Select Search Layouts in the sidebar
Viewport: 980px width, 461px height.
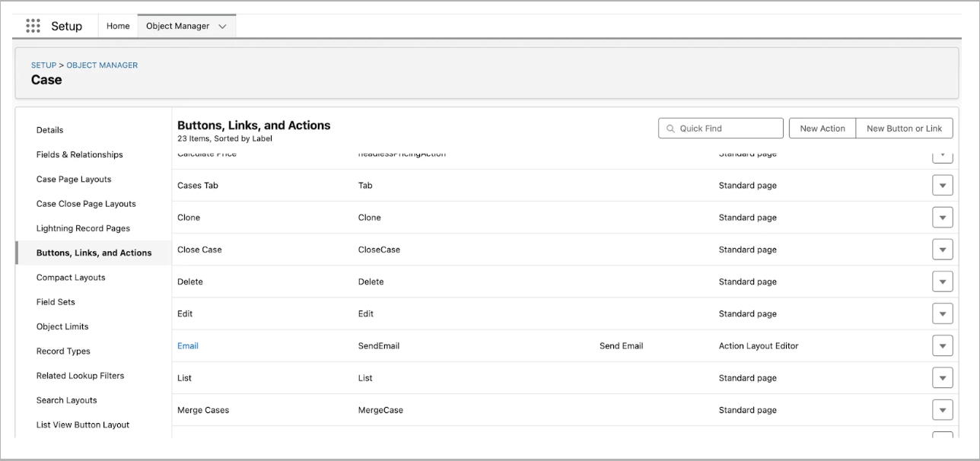(x=68, y=399)
